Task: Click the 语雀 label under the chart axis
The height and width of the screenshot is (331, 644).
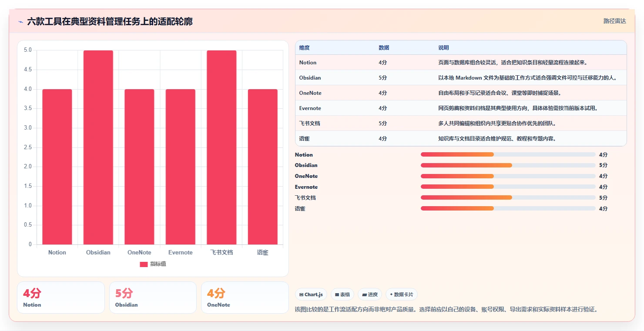Action: tap(263, 252)
